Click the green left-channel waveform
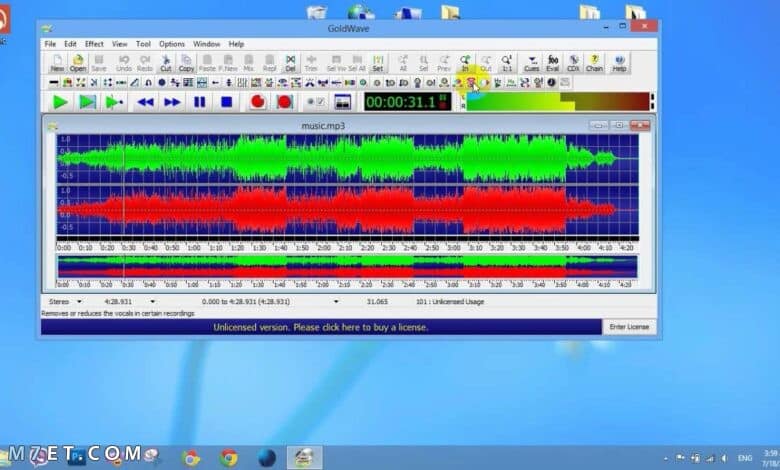780x470 pixels. 347,159
